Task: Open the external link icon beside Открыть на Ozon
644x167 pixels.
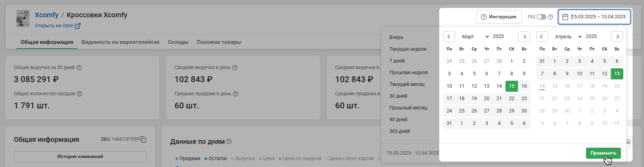Action: [x=78, y=26]
